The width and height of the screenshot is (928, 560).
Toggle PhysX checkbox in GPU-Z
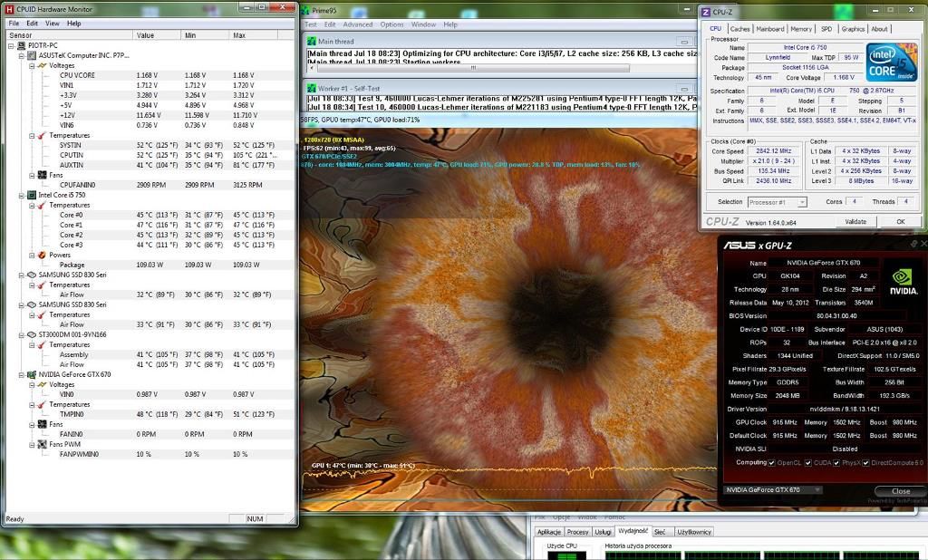pyautogui.click(x=836, y=463)
